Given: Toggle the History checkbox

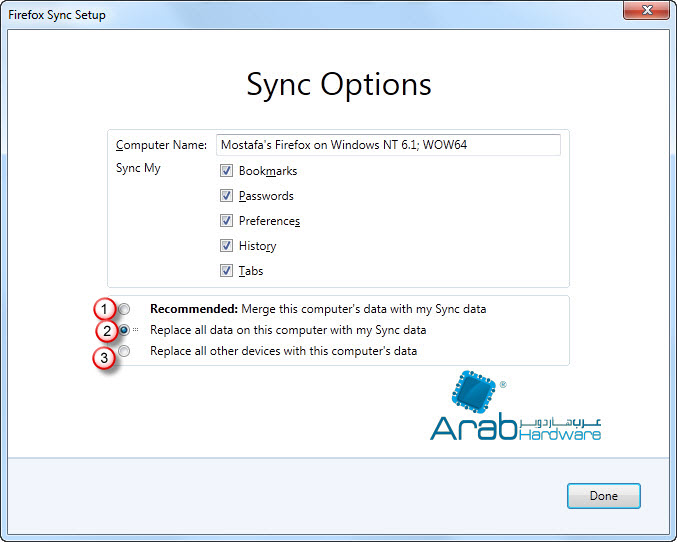Looking at the screenshot, I should coord(226,246).
